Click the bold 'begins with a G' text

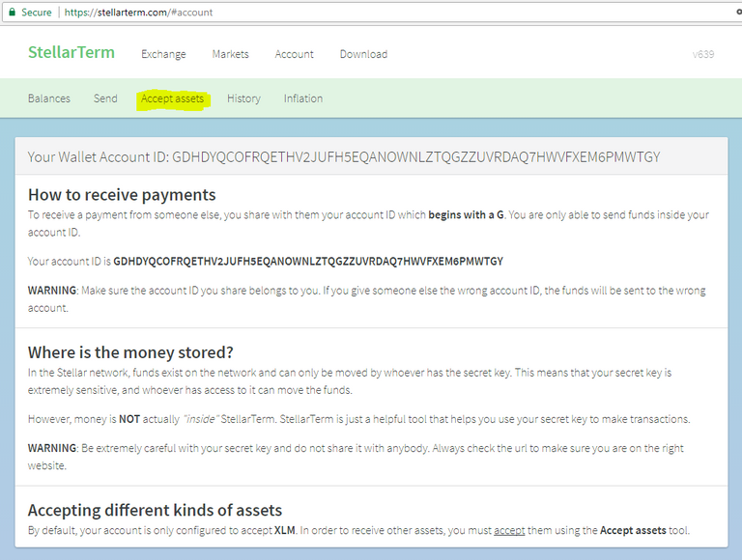(466, 214)
